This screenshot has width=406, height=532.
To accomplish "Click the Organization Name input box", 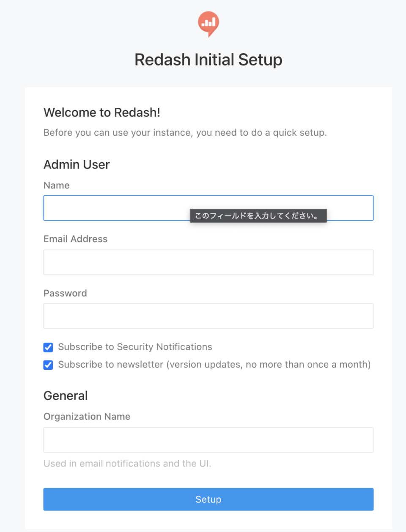I will pyautogui.click(x=208, y=440).
